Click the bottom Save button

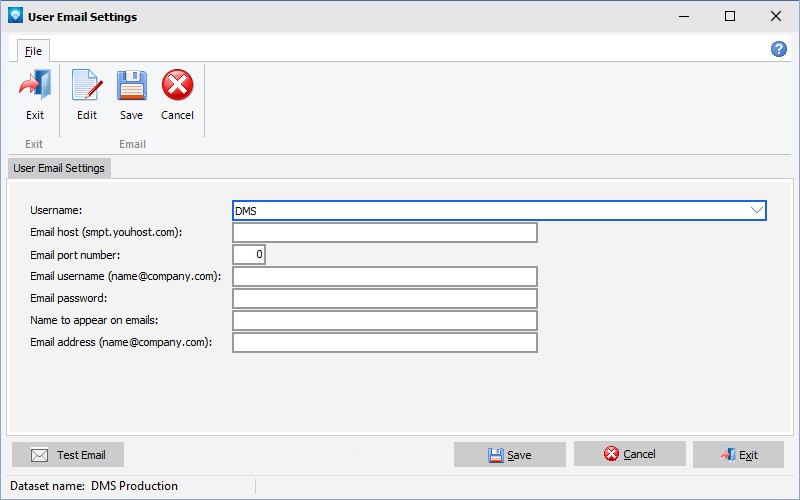509,455
